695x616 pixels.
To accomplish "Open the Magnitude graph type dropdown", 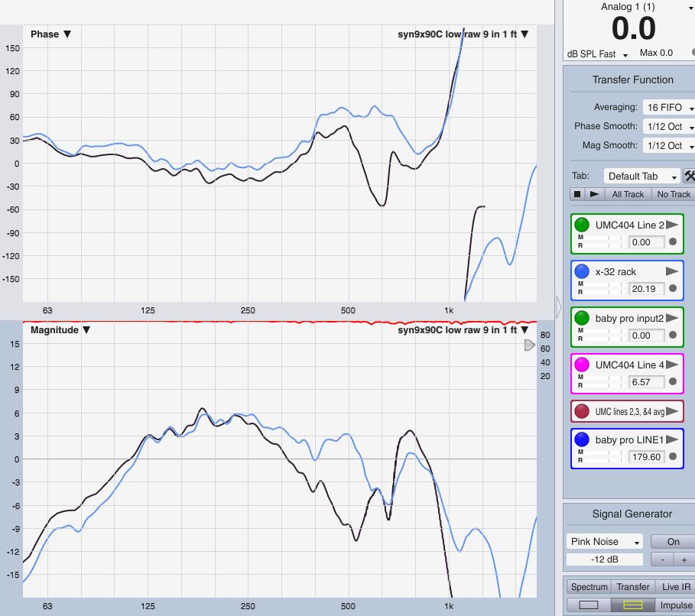I will [x=60, y=329].
